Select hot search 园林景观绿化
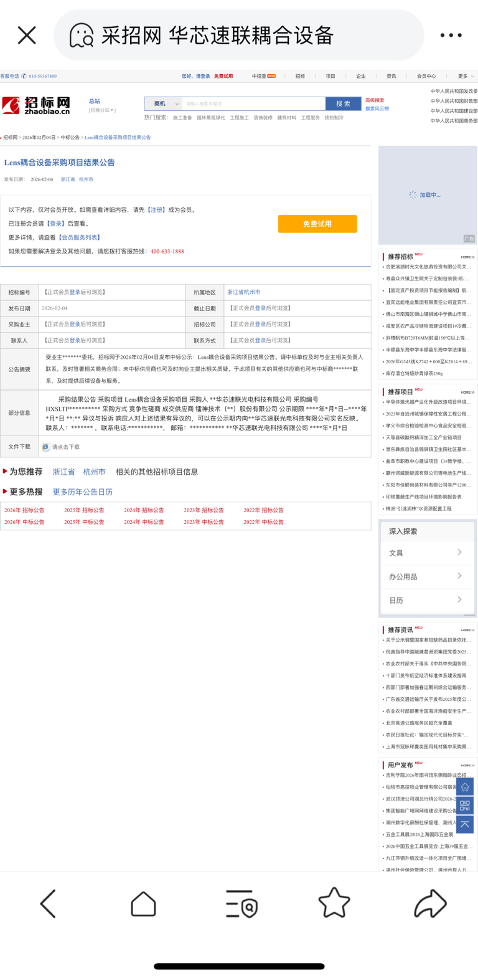Screen dimensions: 478x980 point(211,117)
